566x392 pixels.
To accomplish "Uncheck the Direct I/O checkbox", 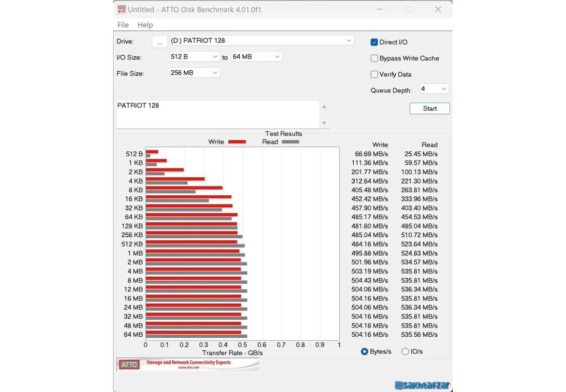I will tap(374, 42).
